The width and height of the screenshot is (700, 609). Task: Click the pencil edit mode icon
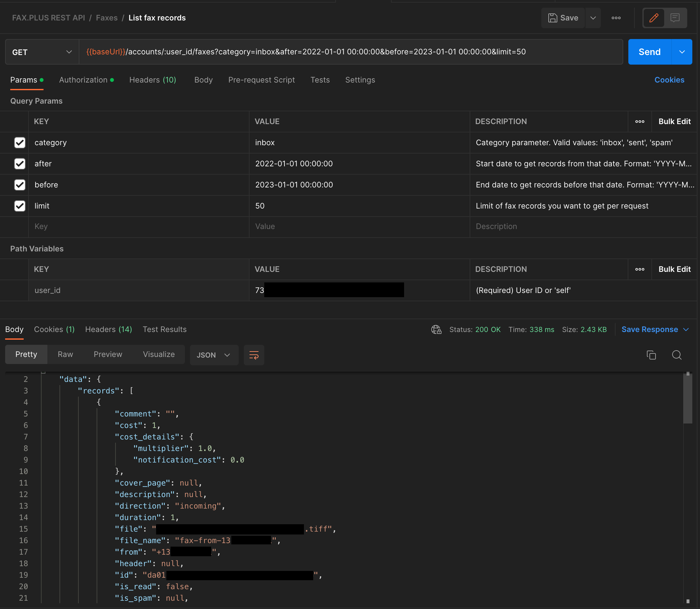(x=653, y=18)
